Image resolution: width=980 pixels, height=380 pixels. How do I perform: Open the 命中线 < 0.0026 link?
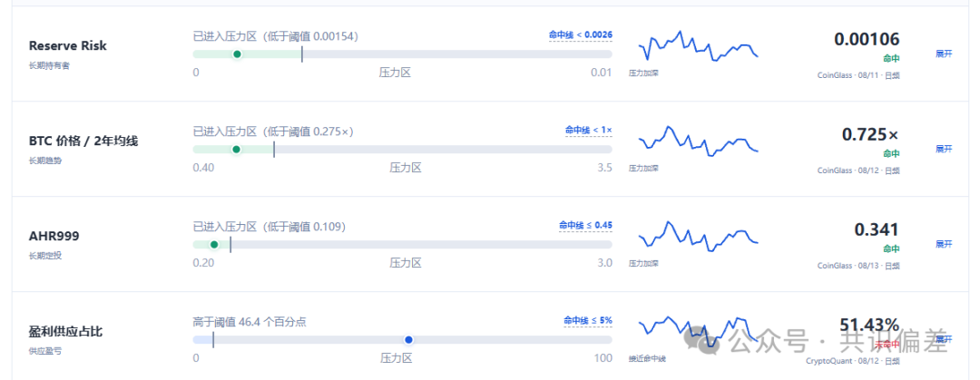[581, 35]
